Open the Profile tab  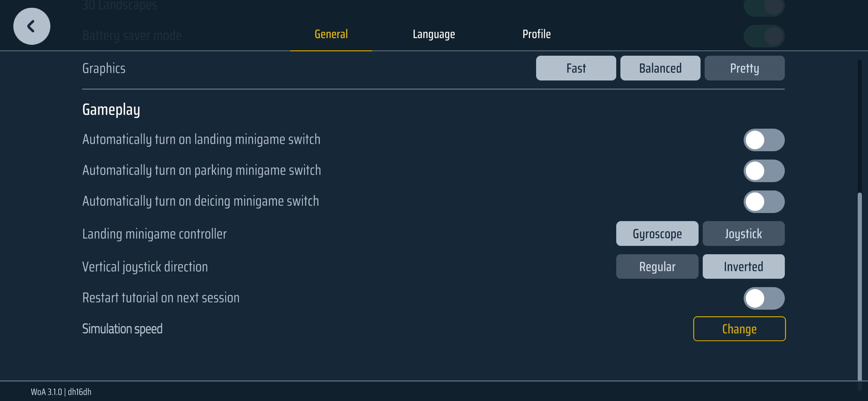click(536, 34)
